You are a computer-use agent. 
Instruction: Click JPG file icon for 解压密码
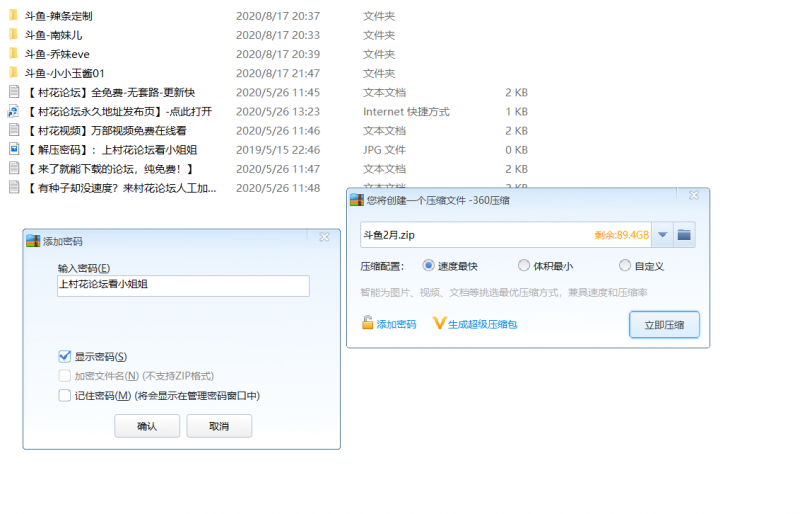[x=14, y=149]
